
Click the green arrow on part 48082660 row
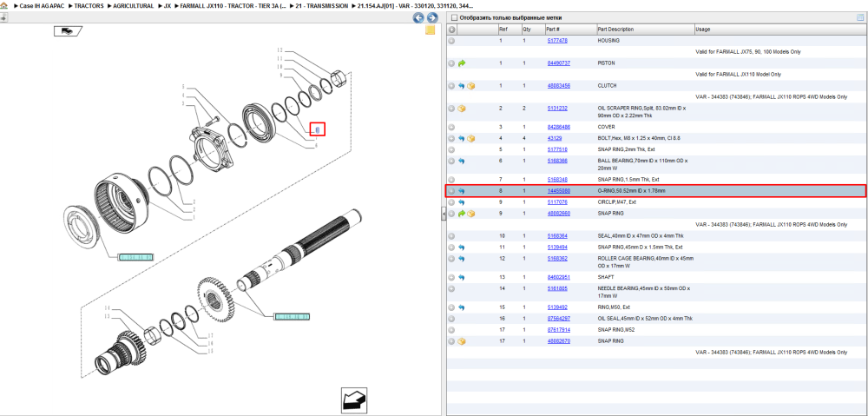462,214
